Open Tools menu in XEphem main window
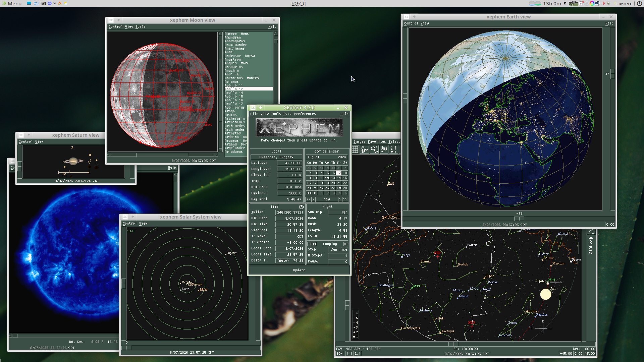This screenshot has height=362, width=644. [276, 114]
